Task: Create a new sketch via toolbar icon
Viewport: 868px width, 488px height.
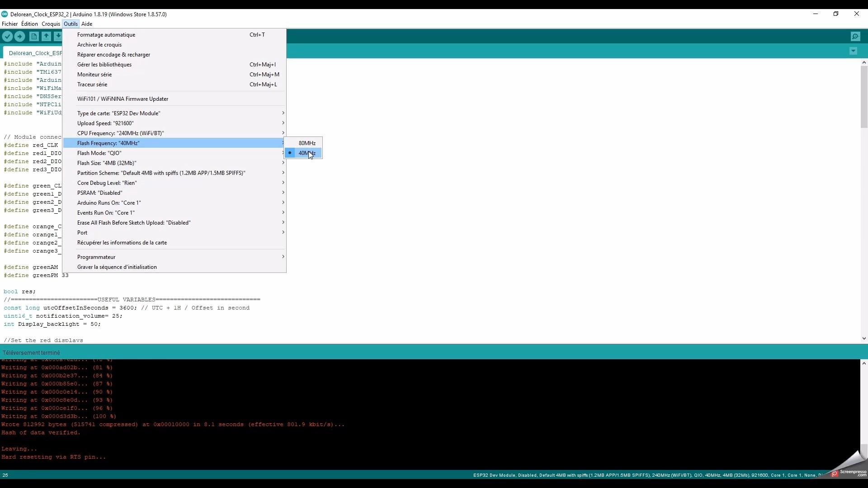Action: coord(34,36)
